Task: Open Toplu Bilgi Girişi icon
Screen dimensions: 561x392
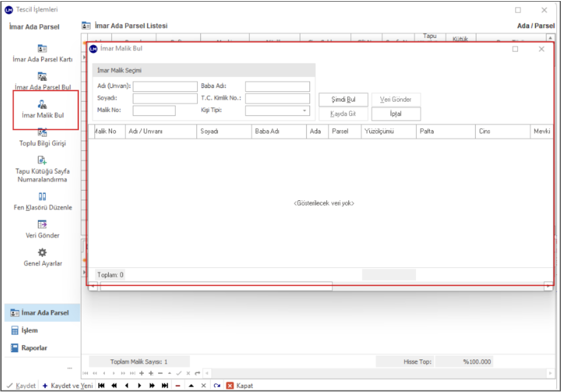Action: 42,132
